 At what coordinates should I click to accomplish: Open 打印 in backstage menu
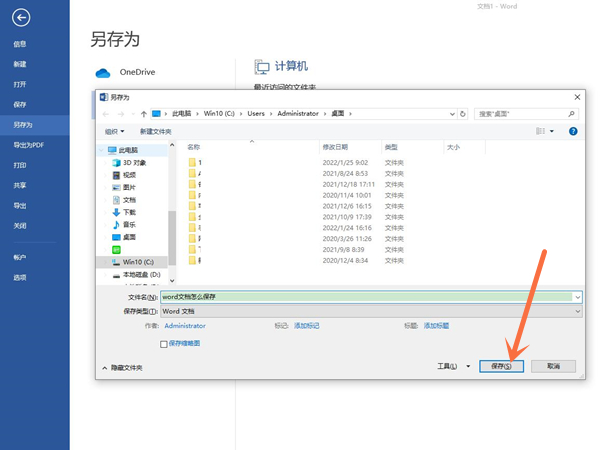click(20, 165)
